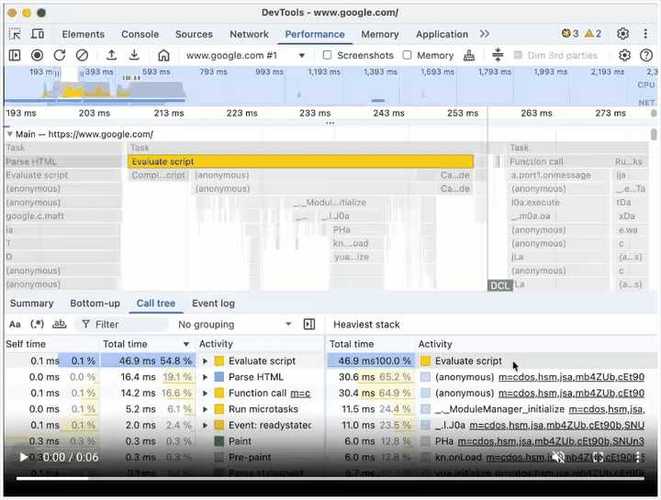Expand the Run microtasks row arrow
Image resolution: width=661 pixels, height=500 pixels.
pyautogui.click(x=205, y=409)
